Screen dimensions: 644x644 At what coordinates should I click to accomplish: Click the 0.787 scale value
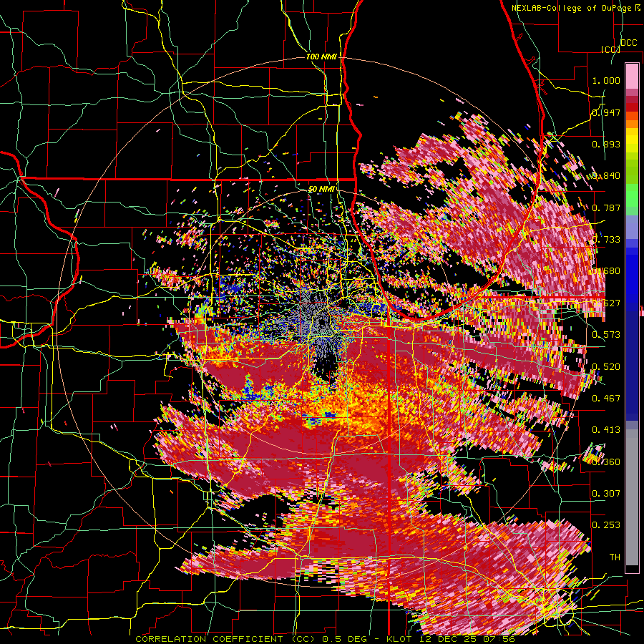[606, 208]
